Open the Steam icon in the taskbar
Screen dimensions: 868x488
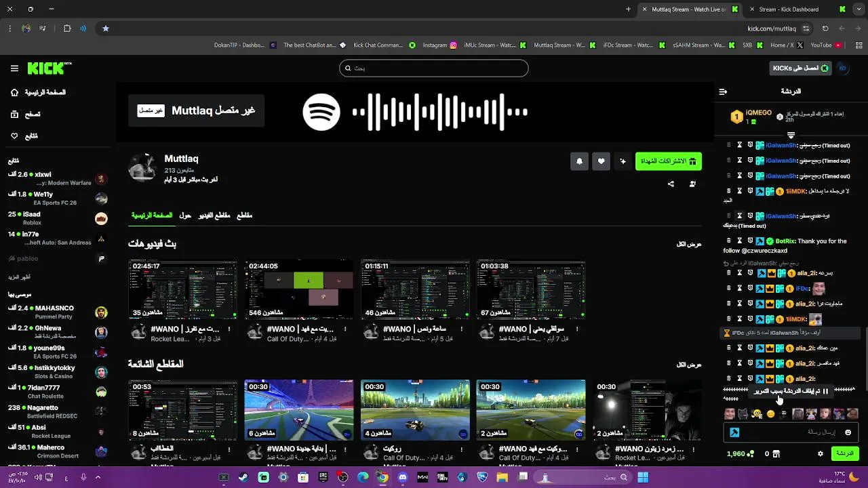(x=243, y=478)
